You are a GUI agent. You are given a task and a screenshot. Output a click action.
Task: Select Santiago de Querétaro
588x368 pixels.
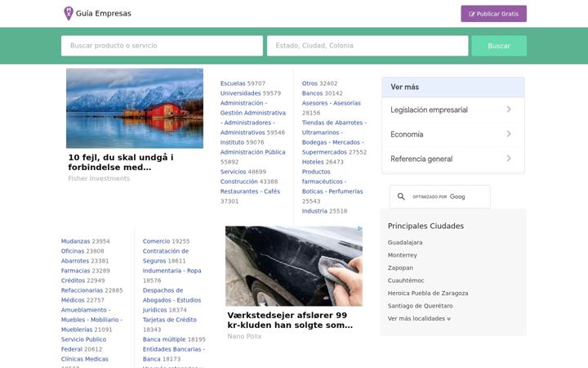pyautogui.click(x=421, y=306)
